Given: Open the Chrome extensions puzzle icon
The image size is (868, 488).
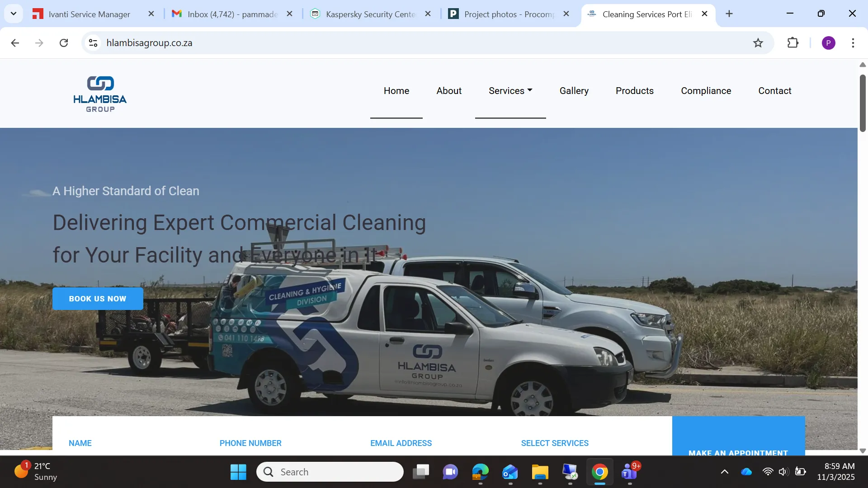Looking at the screenshot, I should (793, 43).
